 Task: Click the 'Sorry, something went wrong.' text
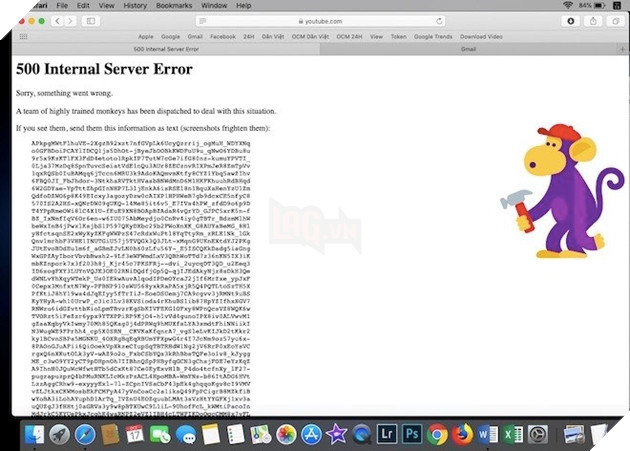point(64,93)
